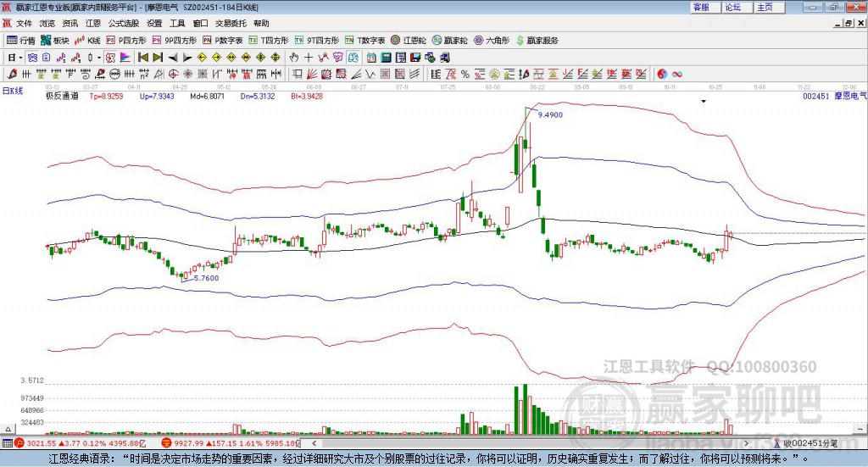The height and width of the screenshot is (467, 868).
Task: Open 赢家服务 with the dollar sign icon
Action: tap(537, 41)
